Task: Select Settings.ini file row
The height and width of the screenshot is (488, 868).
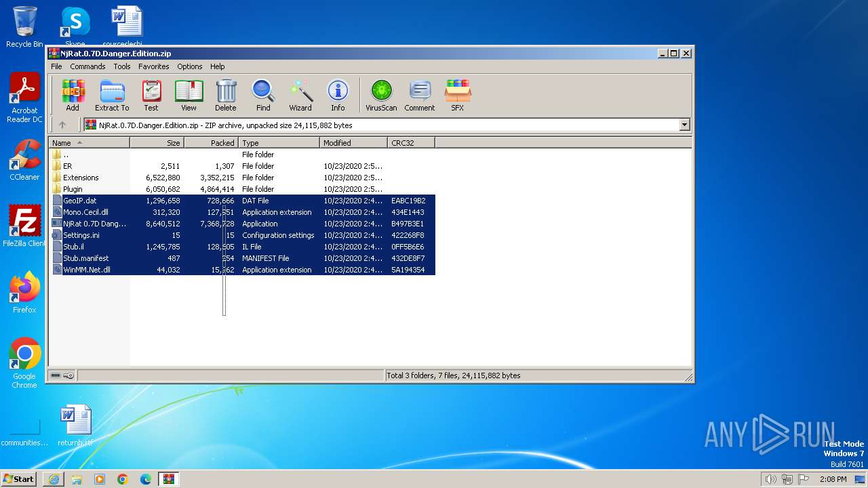Action: [x=243, y=235]
